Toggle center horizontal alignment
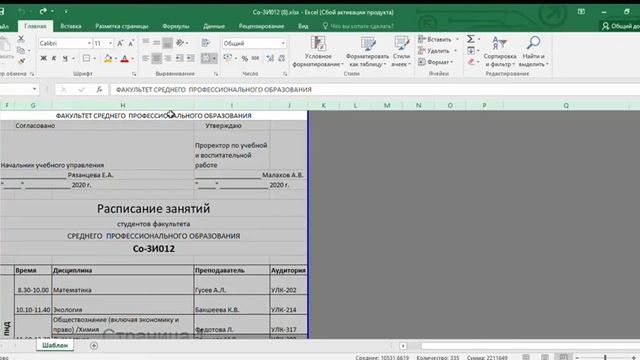The image size is (640, 360). [x=156, y=58]
